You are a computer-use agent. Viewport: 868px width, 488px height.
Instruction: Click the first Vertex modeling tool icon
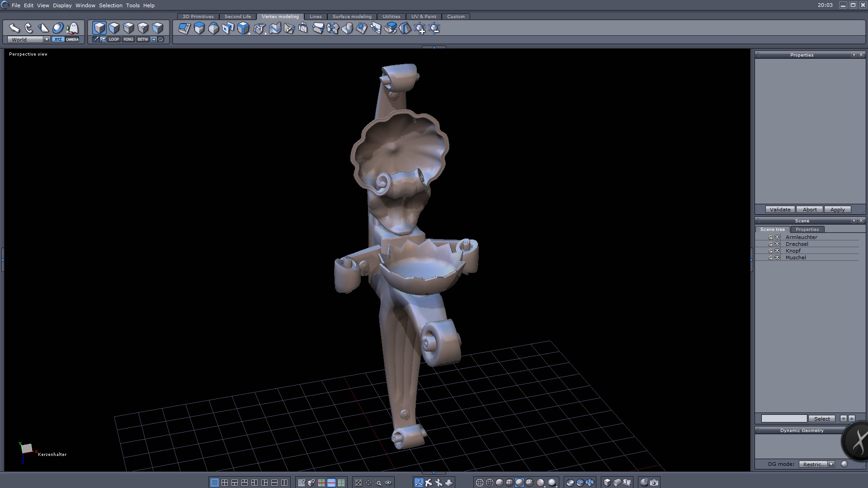click(184, 28)
